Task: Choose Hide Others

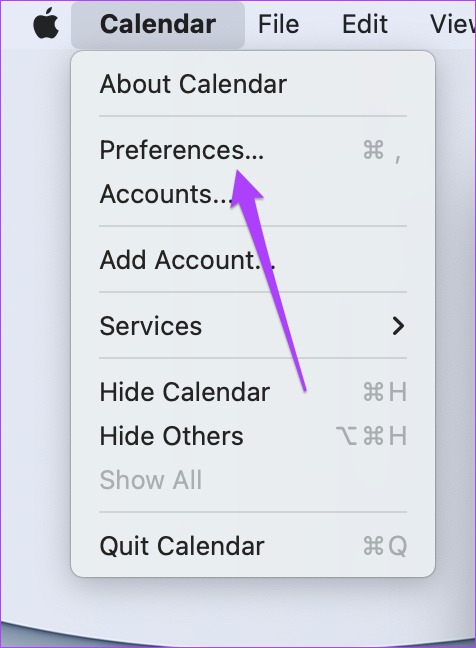Action: coord(253,436)
